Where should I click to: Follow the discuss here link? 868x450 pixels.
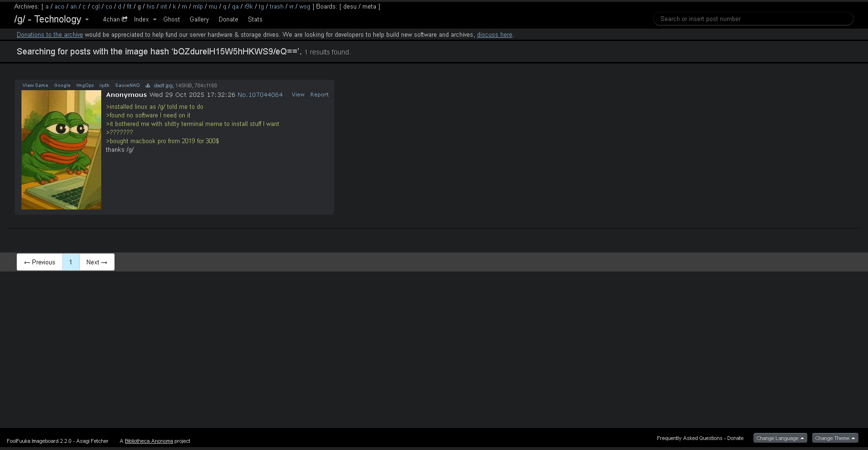pos(495,35)
